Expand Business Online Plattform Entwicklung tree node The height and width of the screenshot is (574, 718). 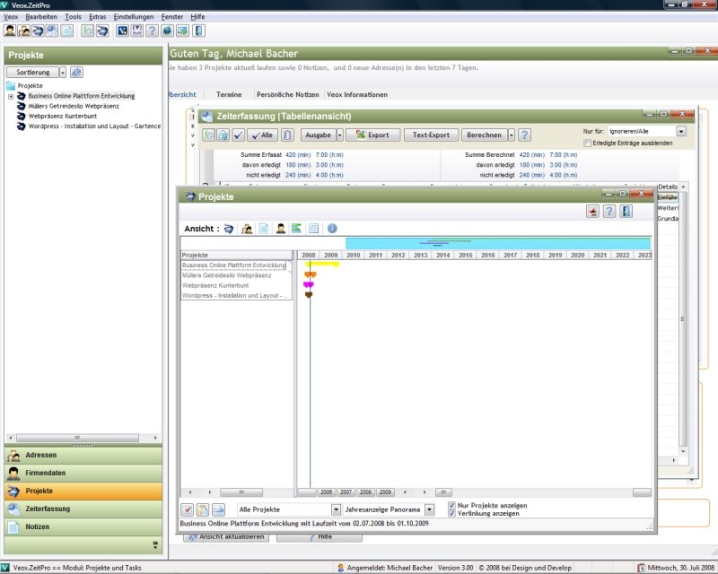tap(11, 96)
